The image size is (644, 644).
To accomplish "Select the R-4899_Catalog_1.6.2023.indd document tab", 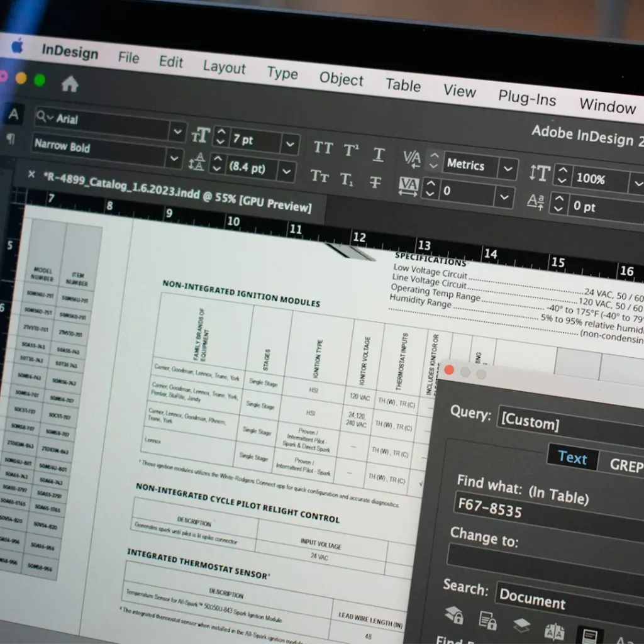I will (177, 192).
